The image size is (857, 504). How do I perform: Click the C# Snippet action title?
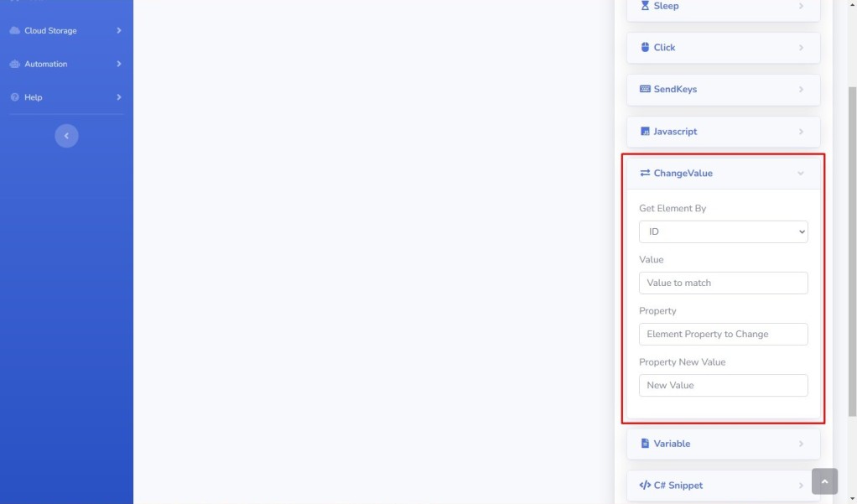point(678,486)
